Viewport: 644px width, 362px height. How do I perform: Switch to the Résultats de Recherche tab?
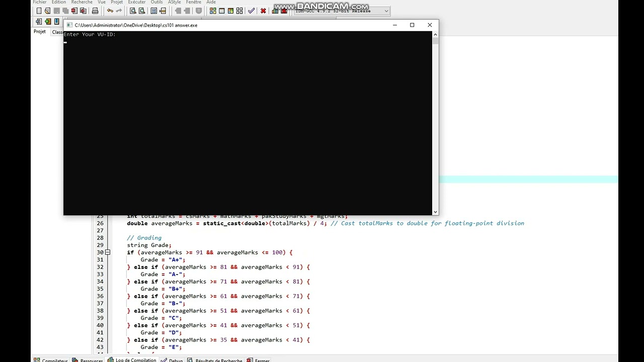tap(215, 360)
